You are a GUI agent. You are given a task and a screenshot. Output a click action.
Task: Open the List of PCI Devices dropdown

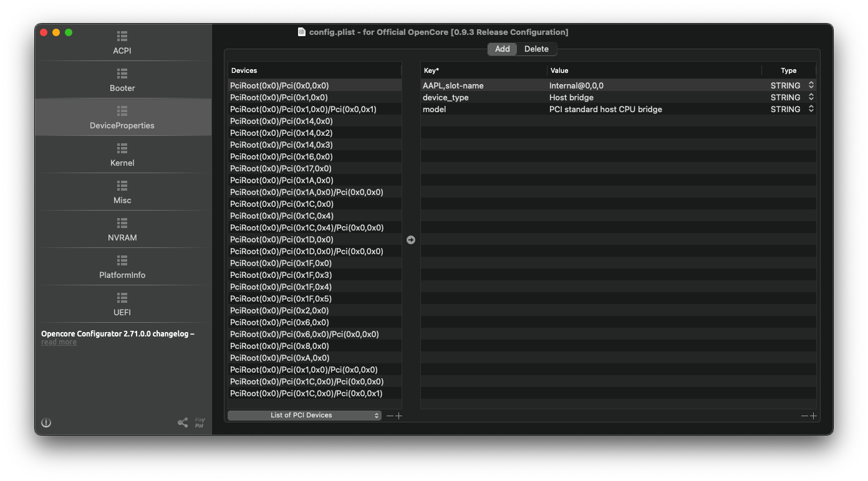304,416
